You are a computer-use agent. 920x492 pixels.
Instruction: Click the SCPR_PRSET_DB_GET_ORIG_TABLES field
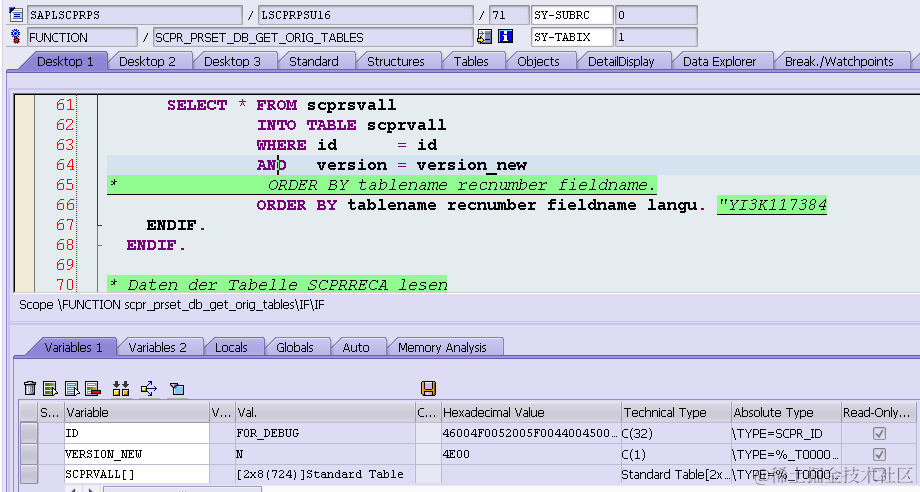[x=313, y=37]
